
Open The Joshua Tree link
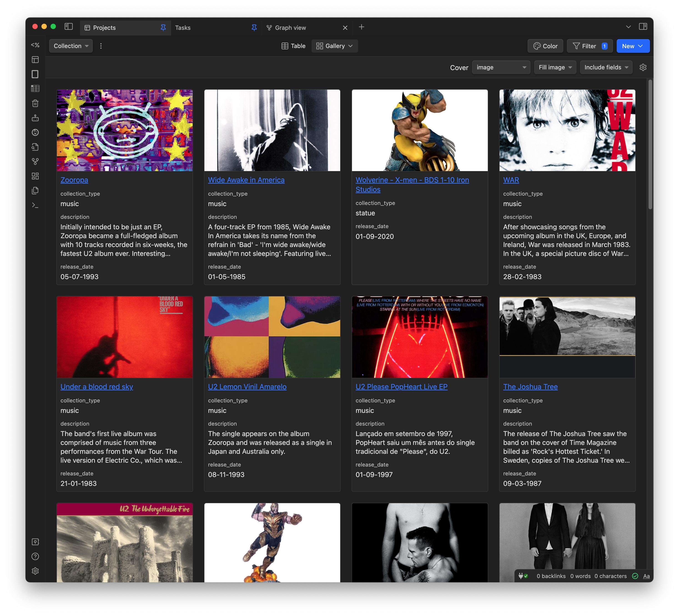pos(531,386)
